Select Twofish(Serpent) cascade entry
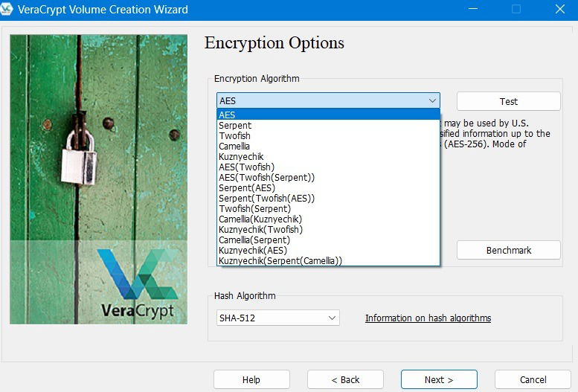Viewport: 578px width, 392px height. 328,209
